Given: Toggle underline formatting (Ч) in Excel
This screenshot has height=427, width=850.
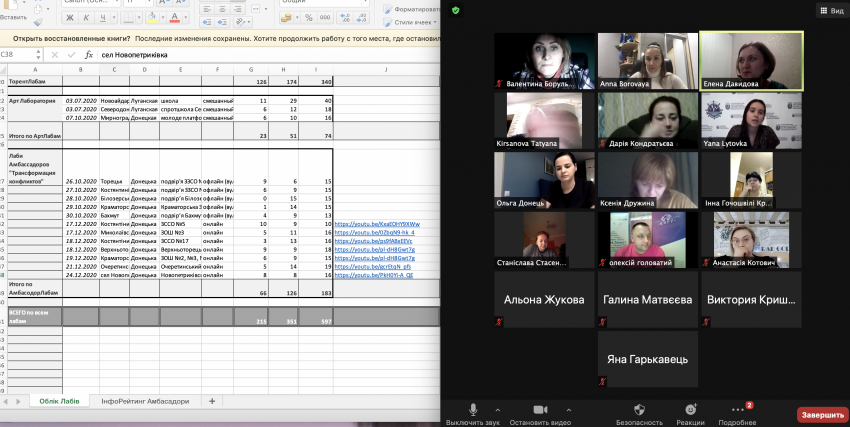Looking at the screenshot, I should 102,18.
